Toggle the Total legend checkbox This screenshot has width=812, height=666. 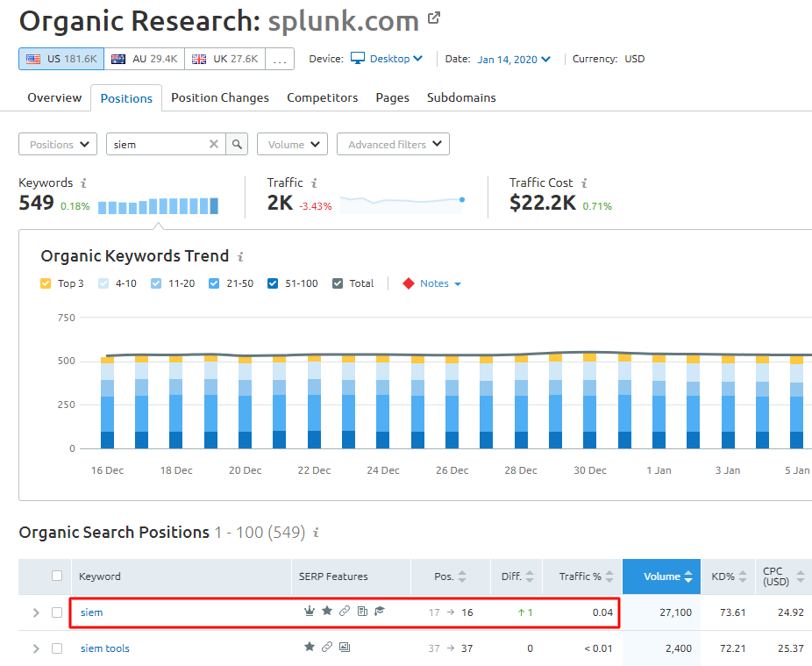pos(338,283)
